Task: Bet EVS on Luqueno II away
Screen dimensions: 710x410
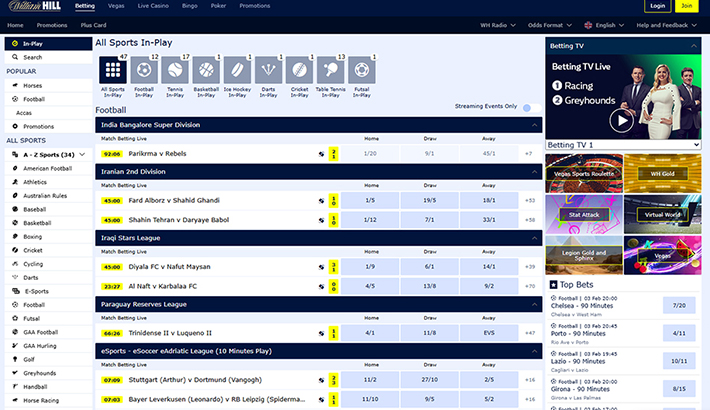Action: pyautogui.click(x=489, y=333)
